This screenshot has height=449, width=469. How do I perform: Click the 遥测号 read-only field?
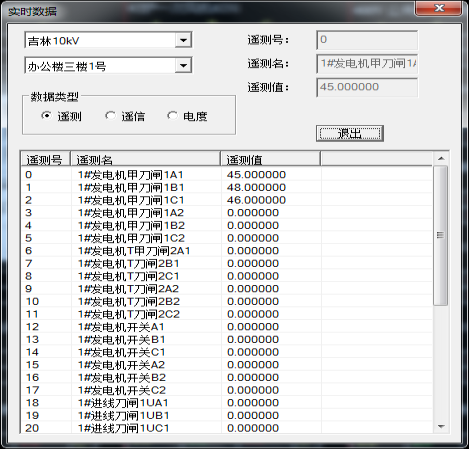(x=367, y=40)
